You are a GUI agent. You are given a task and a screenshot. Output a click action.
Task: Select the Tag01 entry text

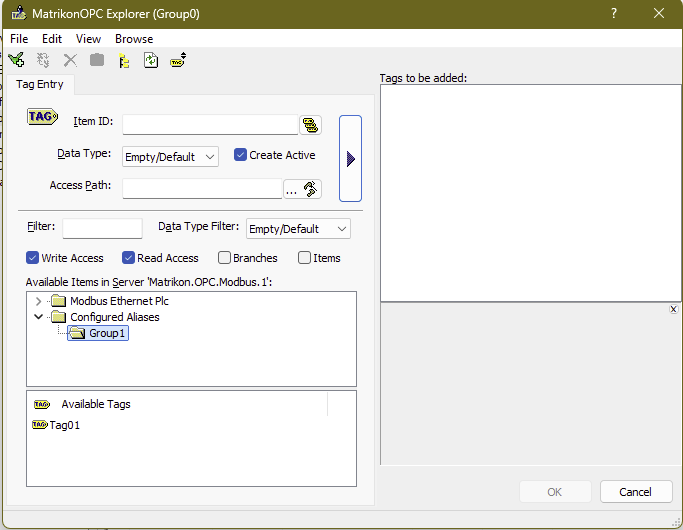click(65, 425)
